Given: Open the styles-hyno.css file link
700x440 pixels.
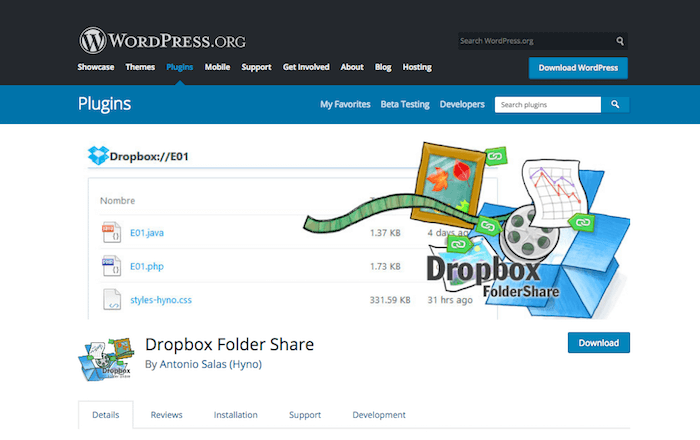Looking at the screenshot, I should (161, 300).
